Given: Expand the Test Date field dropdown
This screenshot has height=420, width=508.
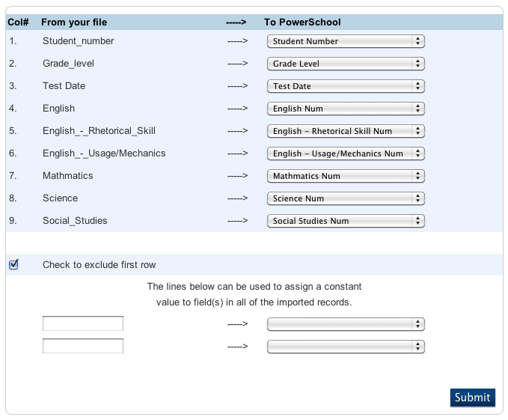Looking at the screenshot, I should click(346, 86).
